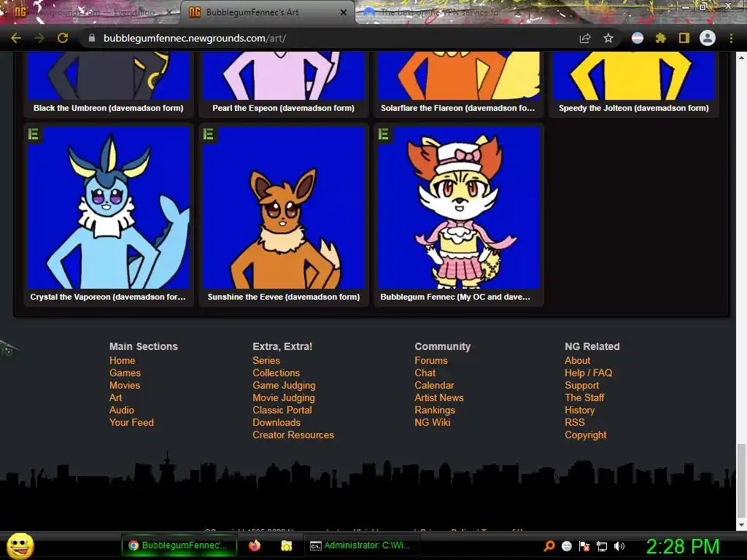Reload the Newgrounds art page
Screen dimensions: 747x560
[x=63, y=38]
